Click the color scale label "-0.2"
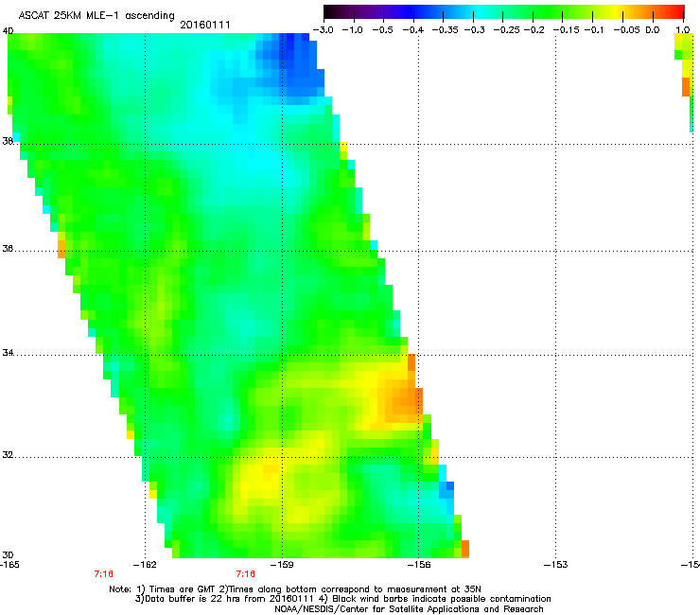Screen dimensions: 700x615 click(x=534, y=30)
